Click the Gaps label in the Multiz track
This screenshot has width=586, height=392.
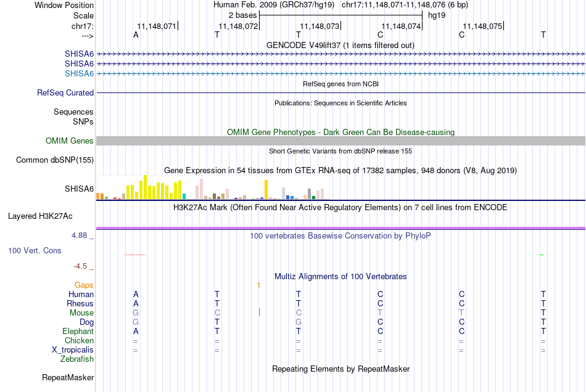point(84,285)
